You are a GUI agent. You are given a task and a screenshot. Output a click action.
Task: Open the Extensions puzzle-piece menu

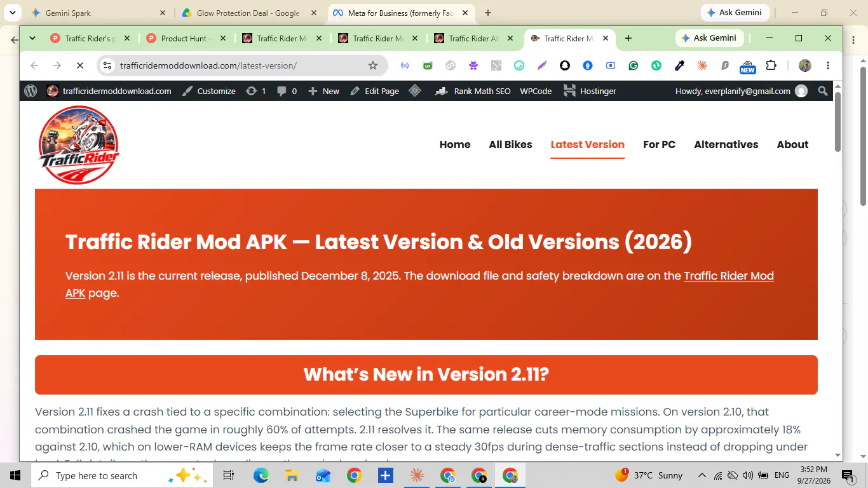771,65
